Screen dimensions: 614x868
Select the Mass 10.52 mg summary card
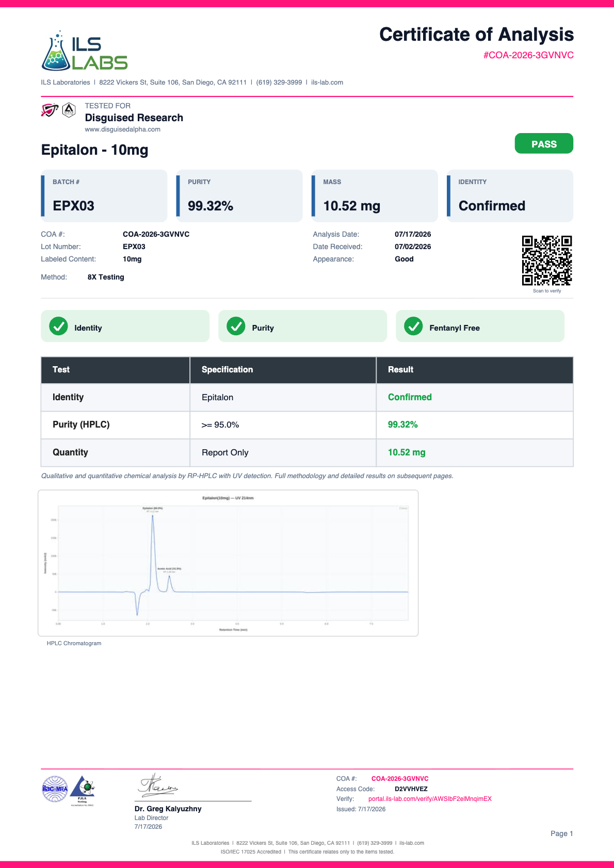pyautogui.click(x=375, y=196)
